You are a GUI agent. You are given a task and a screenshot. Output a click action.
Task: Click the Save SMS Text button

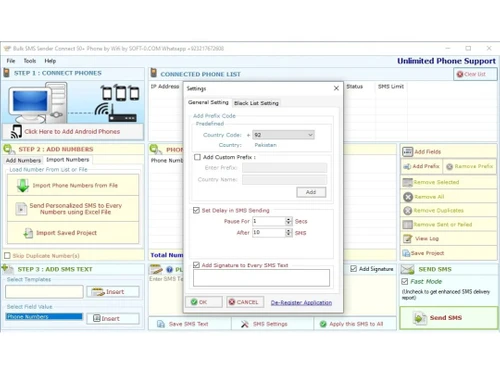[190, 324]
